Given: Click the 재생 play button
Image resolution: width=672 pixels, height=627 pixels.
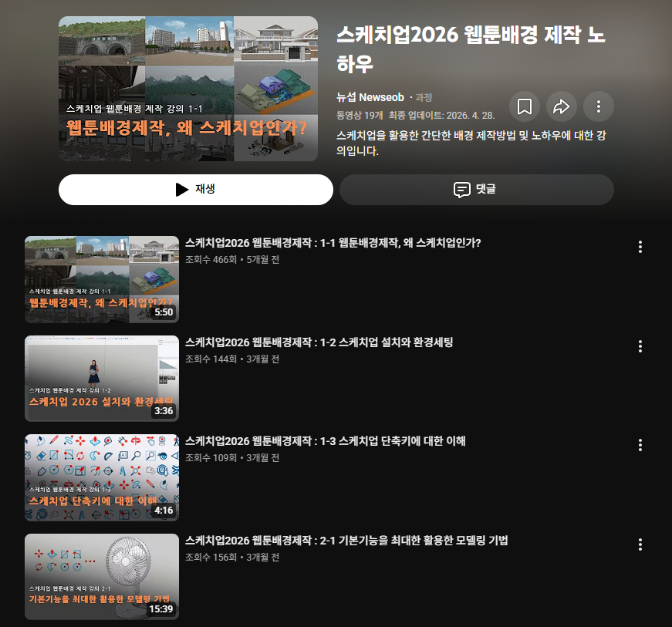Looking at the screenshot, I should coord(196,189).
